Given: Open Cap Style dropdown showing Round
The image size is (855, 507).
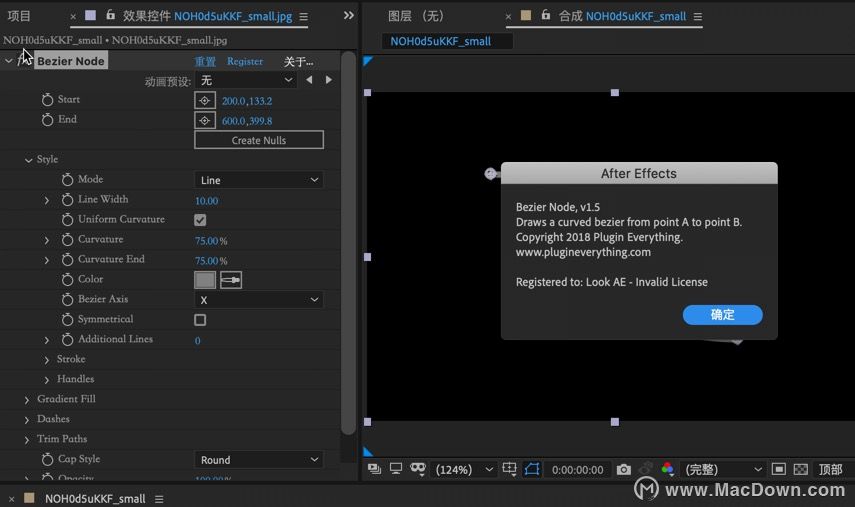Looking at the screenshot, I should [258, 460].
